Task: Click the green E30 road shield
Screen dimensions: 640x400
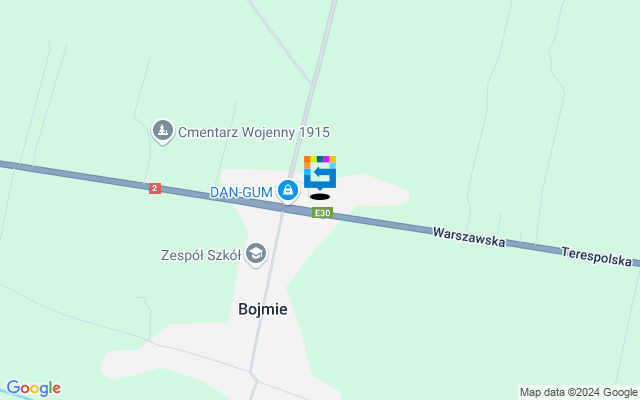Action: point(322,213)
